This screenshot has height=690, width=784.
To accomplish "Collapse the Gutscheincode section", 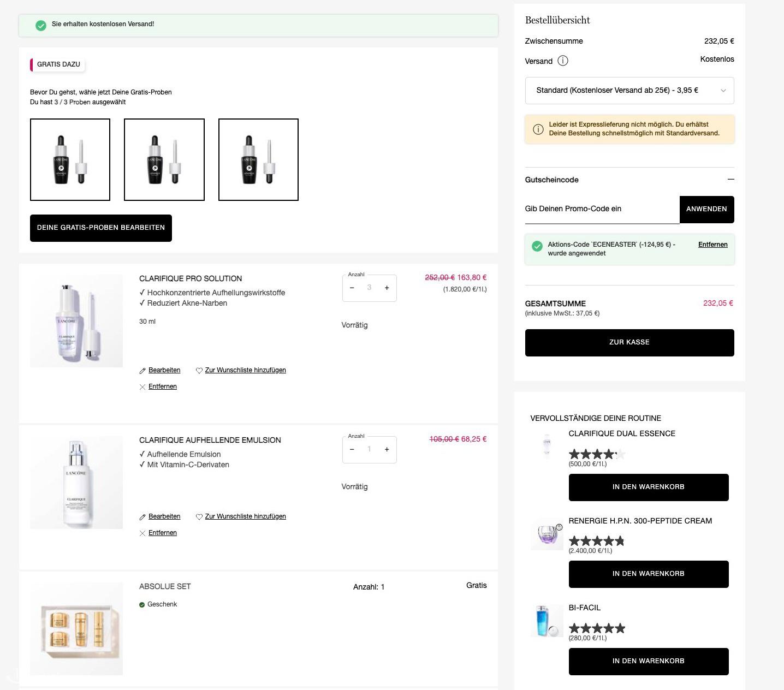I will coord(730,180).
